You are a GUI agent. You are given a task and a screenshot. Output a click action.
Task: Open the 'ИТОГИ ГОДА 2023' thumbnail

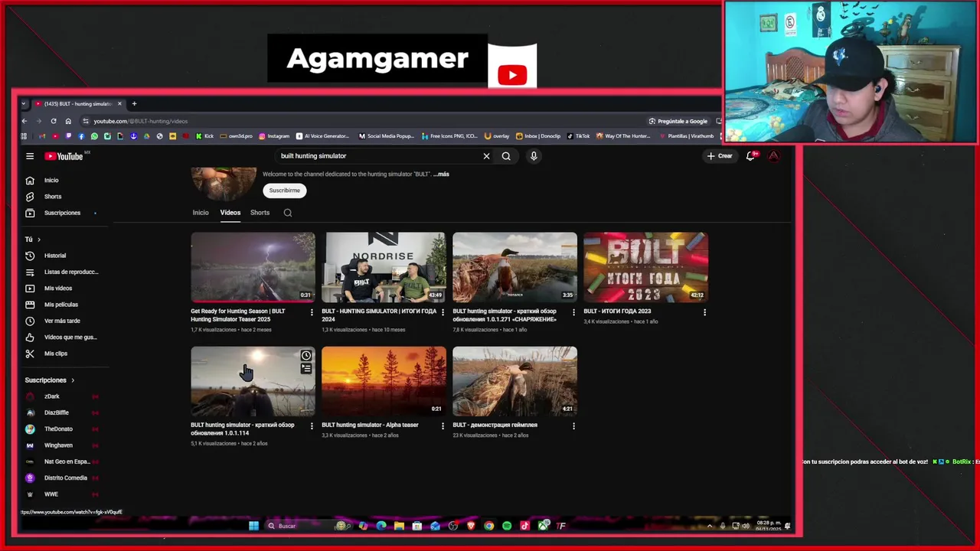[x=645, y=267]
